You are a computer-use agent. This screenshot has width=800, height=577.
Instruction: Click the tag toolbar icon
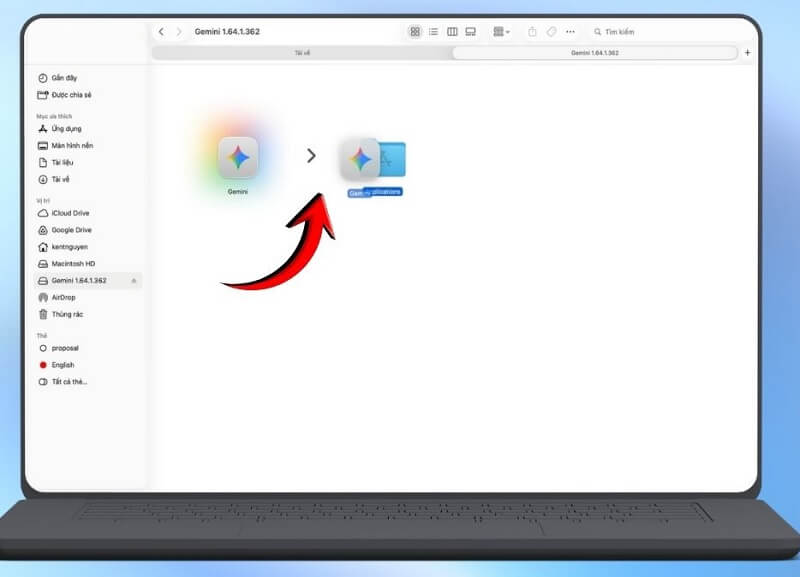point(551,32)
